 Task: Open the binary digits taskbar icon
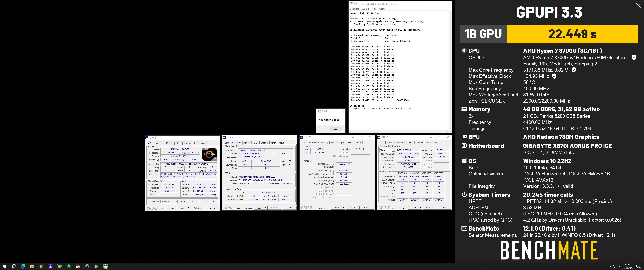point(78,266)
